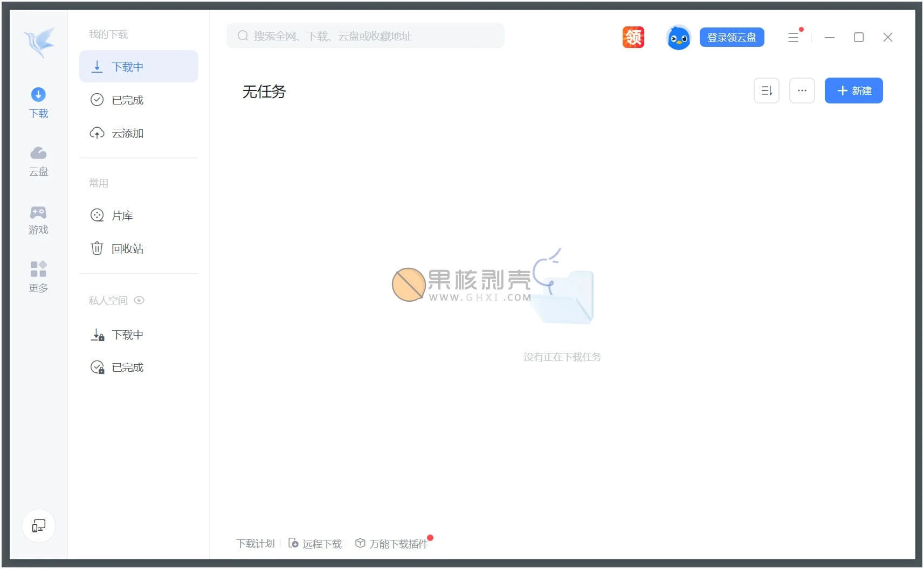Click the 登录领云盘 login button
This screenshot has height=569, width=924.
732,37
